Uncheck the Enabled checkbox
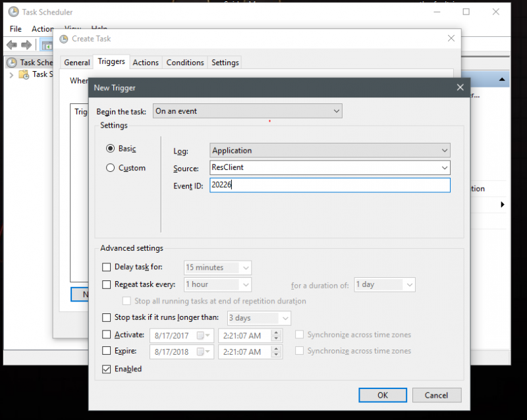 (x=107, y=369)
